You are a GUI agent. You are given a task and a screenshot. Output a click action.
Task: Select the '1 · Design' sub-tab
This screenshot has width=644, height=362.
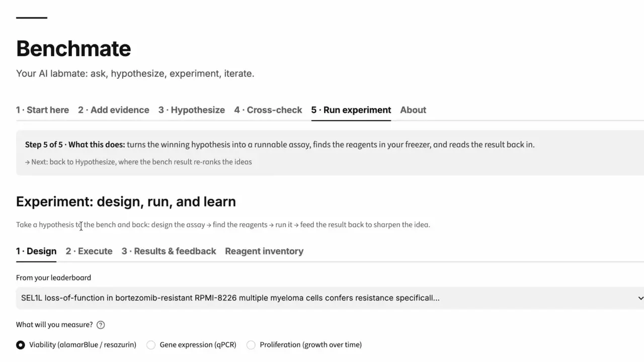[x=36, y=251]
